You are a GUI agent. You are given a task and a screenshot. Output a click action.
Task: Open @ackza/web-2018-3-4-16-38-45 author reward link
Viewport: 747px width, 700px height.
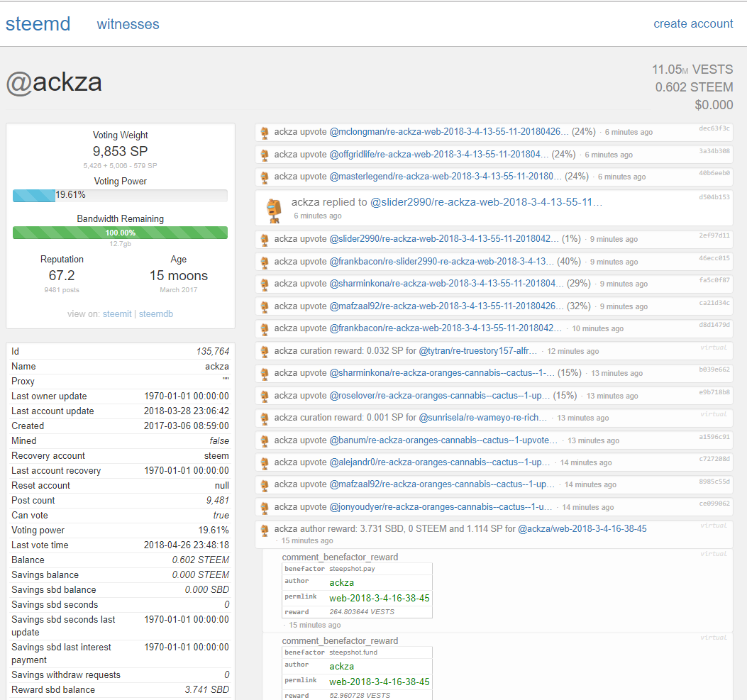click(582, 529)
